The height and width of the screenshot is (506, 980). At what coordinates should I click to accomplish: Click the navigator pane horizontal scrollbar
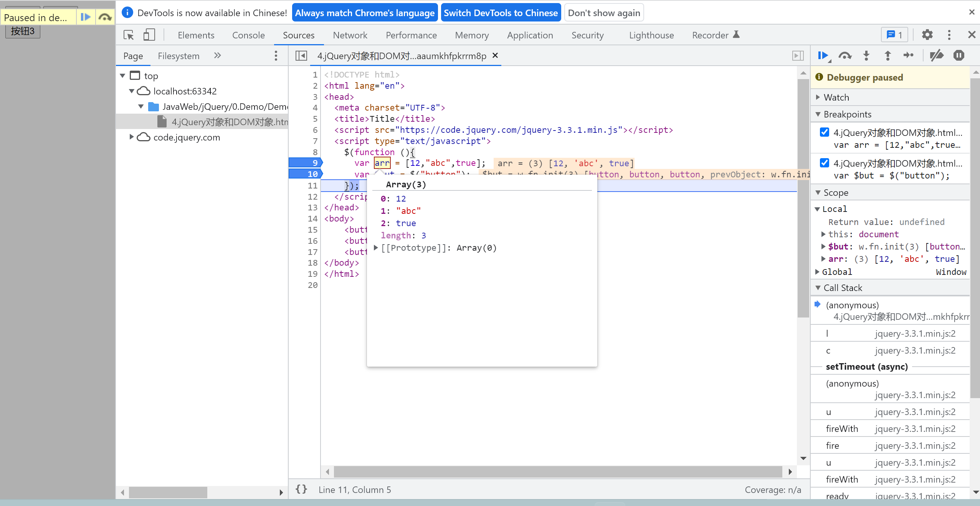click(x=168, y=492)
